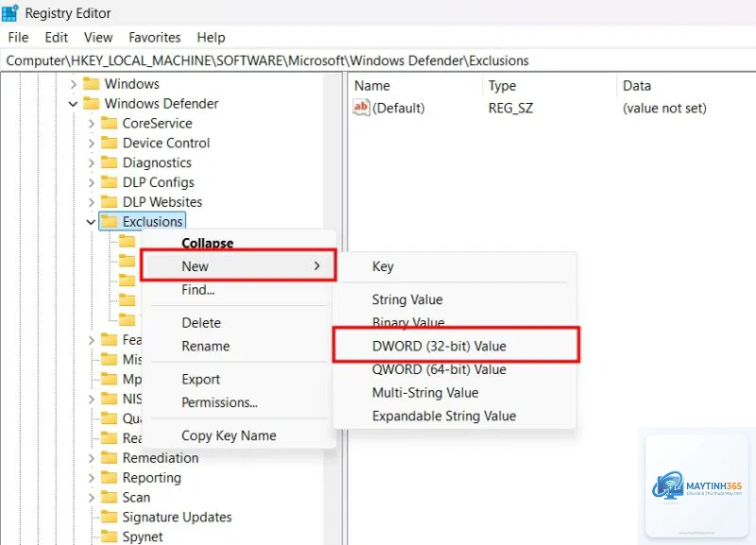Click the Data column header

point(636,86)
